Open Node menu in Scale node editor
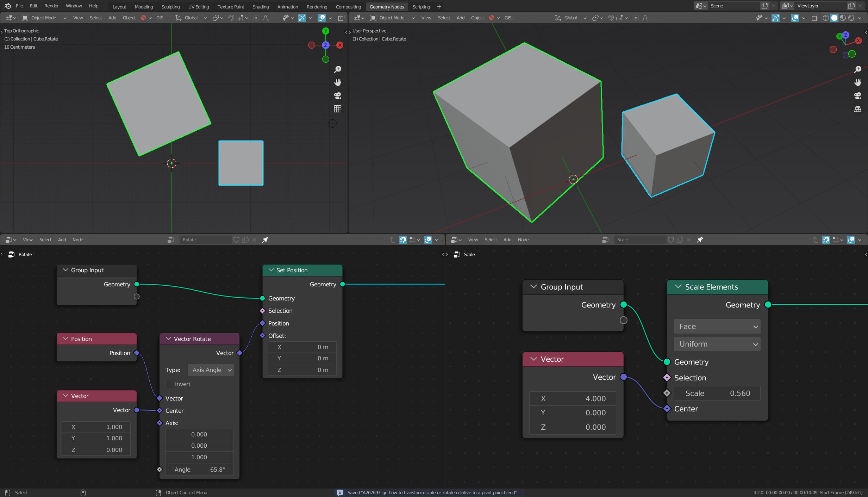This screenshot has width=868, height=497. coord(523,240)
